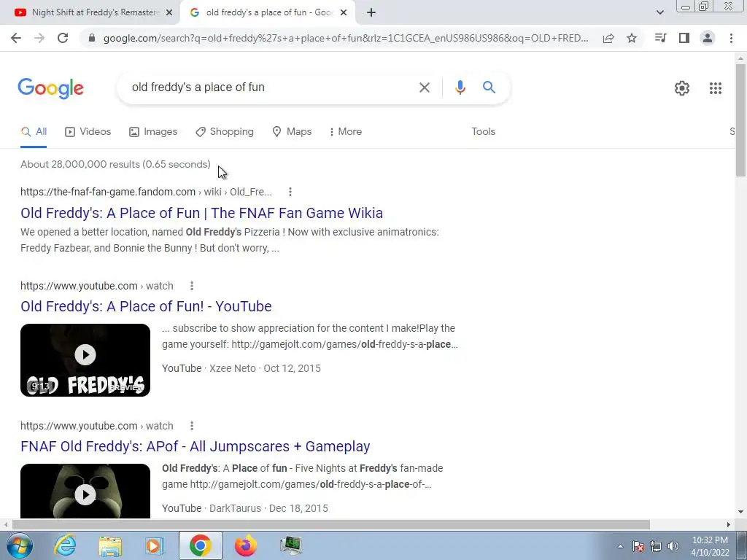Open search Tools options
The width and height of the screenshot is (747, 560).
tap(483, 131)
